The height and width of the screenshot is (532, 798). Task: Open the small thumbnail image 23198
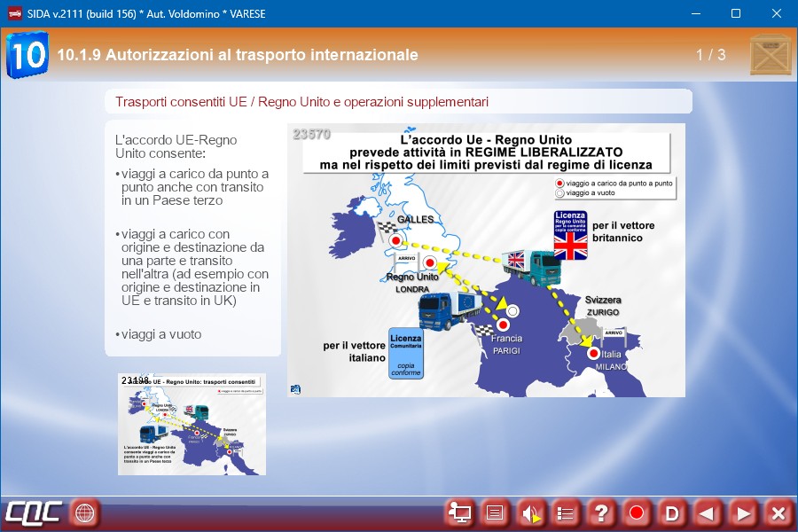[x=192, y=424]
